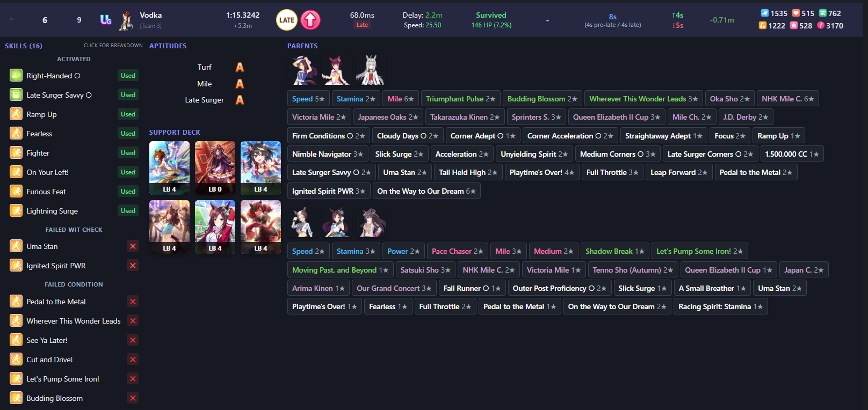The width and height of the screenshot is (868, 410).
Task: Click the 'Tail Held High 2★' skill tag
Action: pos(468,172)
